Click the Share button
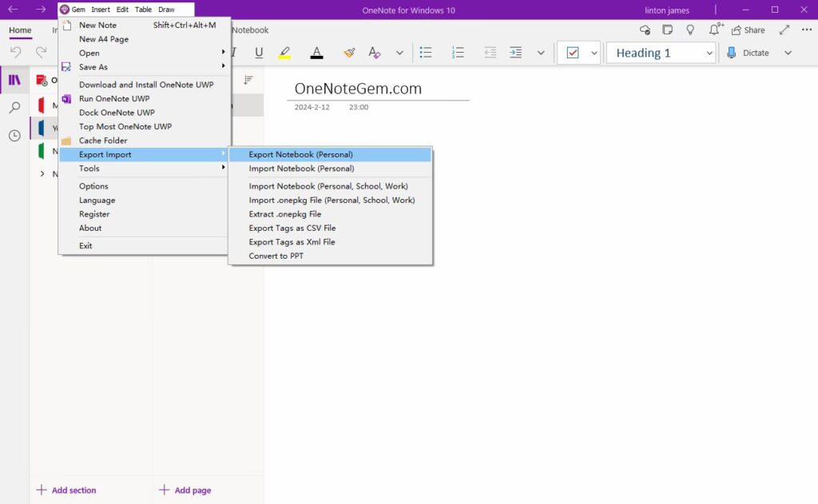Screen dimensions: 818x504 pos(748,30)
